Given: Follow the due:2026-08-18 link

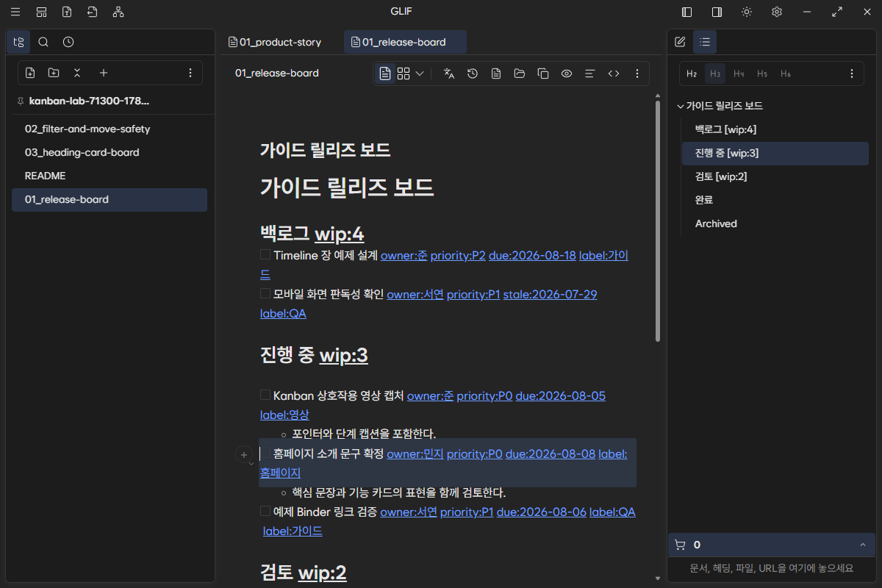Looking at the screenshot, I should (x=532, y=256).
